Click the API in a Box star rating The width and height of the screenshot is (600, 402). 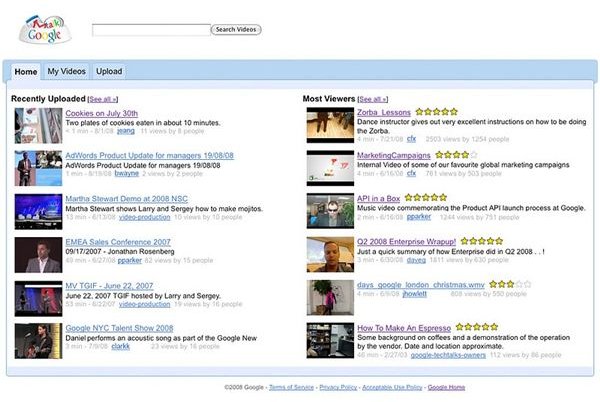click(x=426, y=197)
